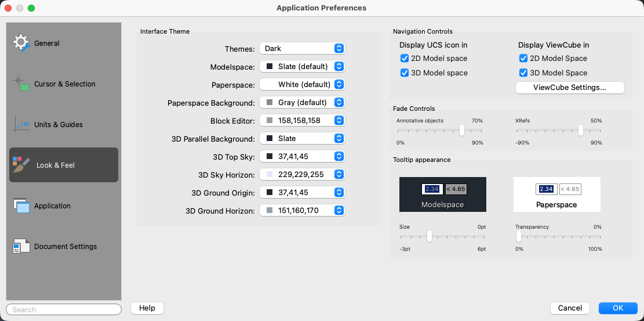644x321 pixels.
Task: Click the Document Settings icon
Action: point(21,246)
